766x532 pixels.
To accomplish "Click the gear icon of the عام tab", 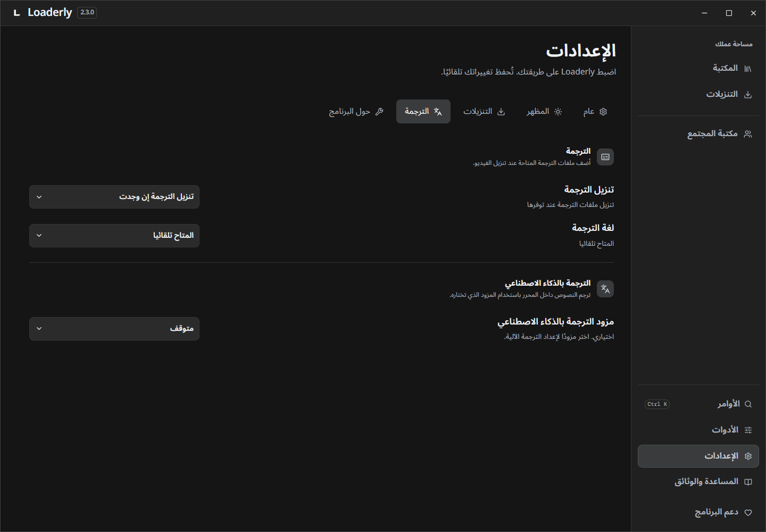I will pyautogui.click(x=603, y=112).
